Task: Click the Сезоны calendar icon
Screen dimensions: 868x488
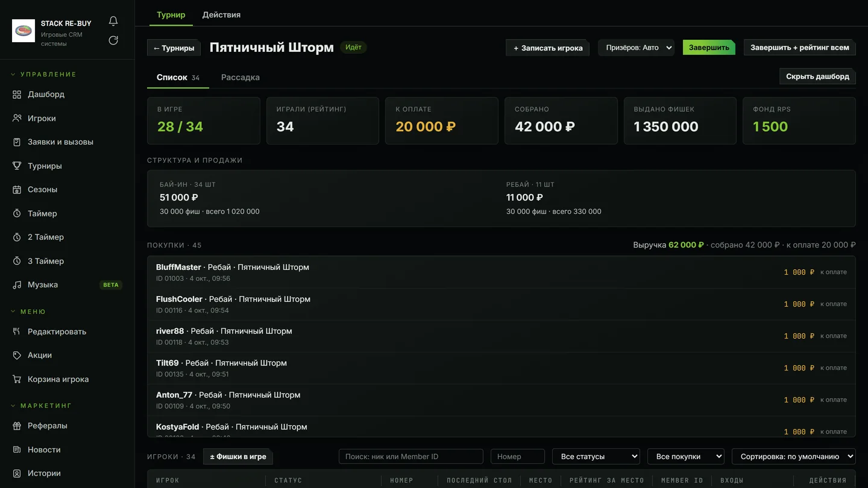Action: (17, 190)
